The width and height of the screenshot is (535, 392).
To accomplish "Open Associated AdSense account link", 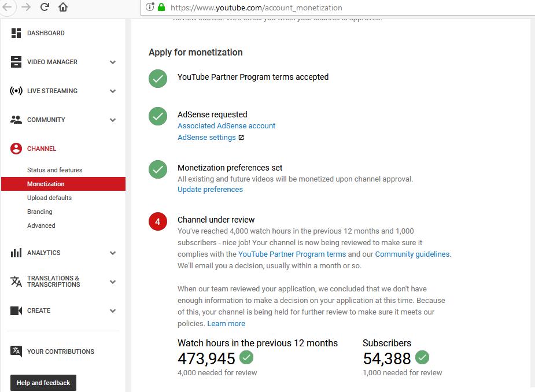I will click(x=226, y=126).
